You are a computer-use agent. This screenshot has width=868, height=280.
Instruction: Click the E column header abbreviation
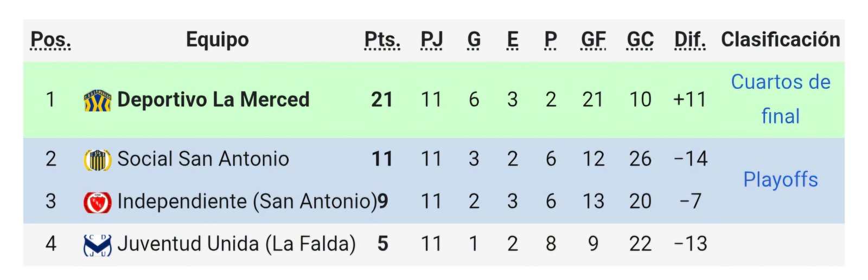[x=512, y=40]
